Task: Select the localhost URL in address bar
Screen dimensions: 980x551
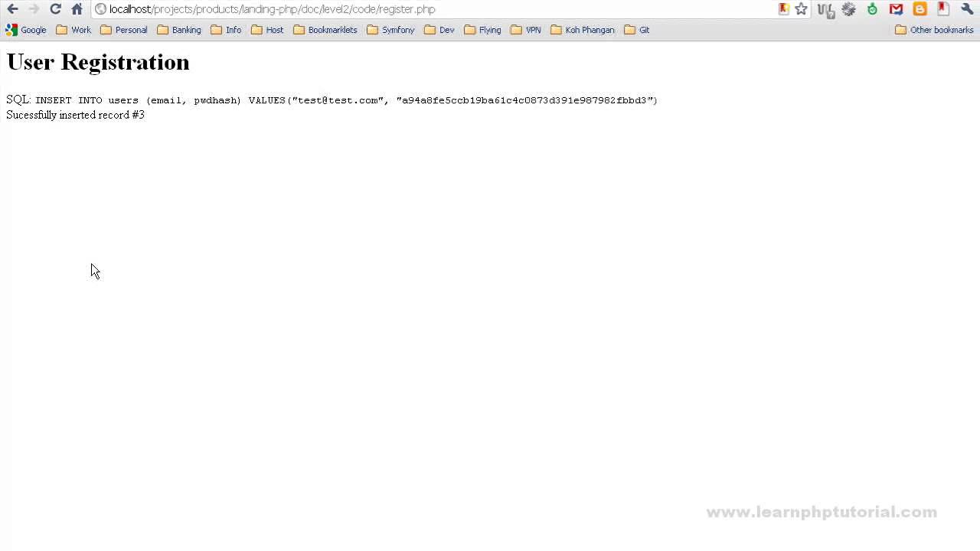Action: (x=272, y=9)
